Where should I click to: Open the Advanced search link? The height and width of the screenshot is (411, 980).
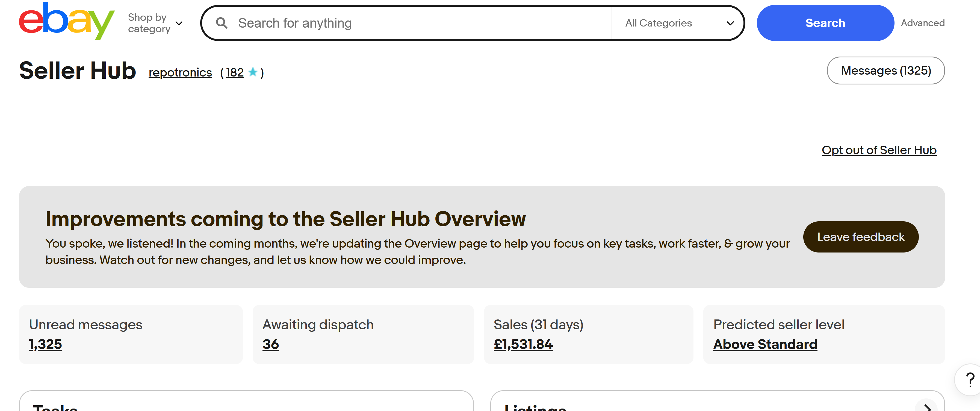[x=923, y=23]
